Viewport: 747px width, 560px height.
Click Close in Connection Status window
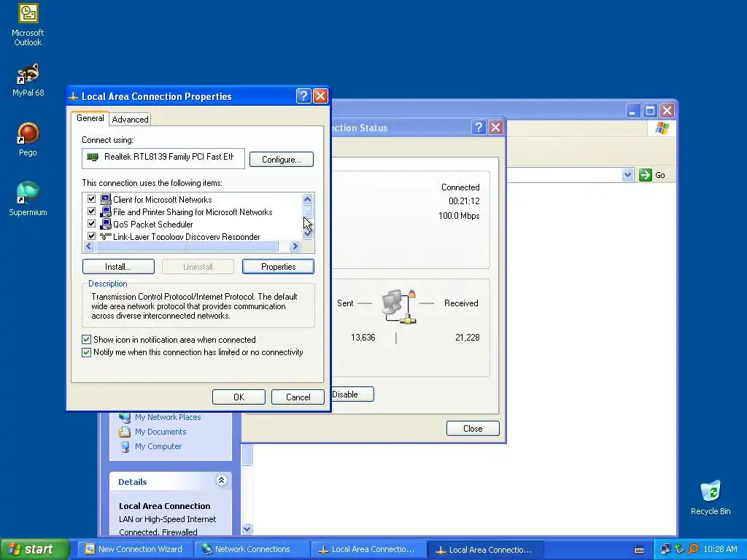coord(473,429)
